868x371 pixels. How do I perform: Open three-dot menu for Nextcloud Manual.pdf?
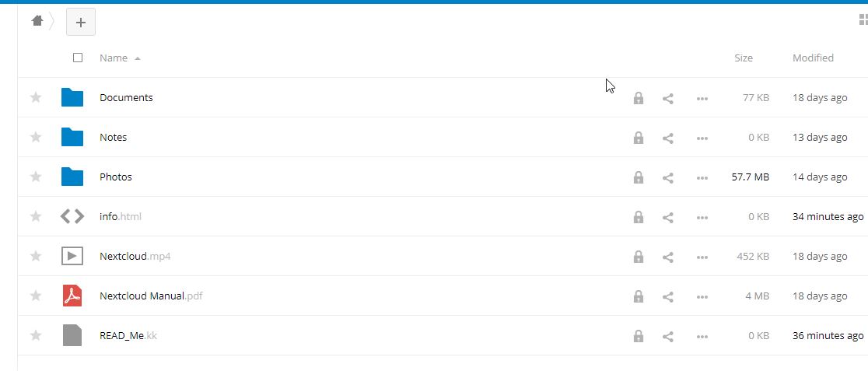702,297
